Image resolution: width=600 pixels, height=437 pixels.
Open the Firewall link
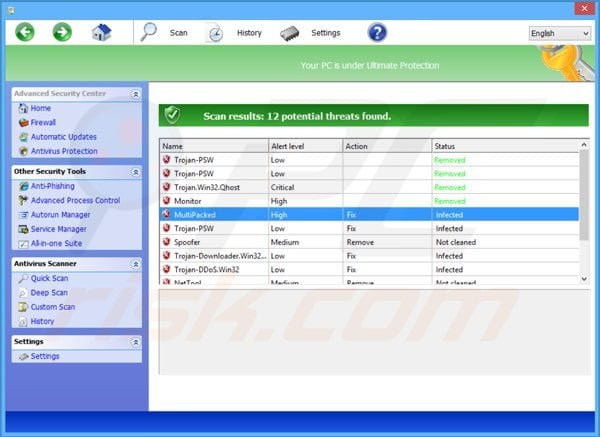(x=43, y=122)
